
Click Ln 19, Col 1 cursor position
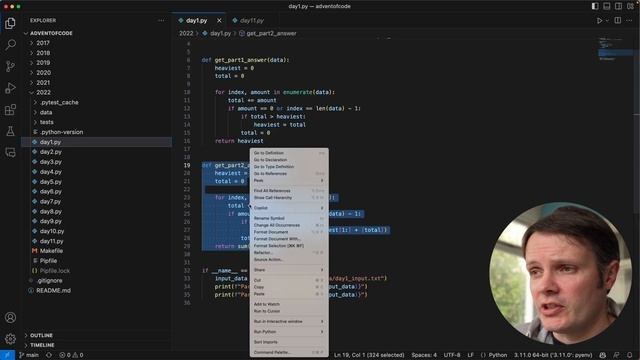click(x=369, y=355)
